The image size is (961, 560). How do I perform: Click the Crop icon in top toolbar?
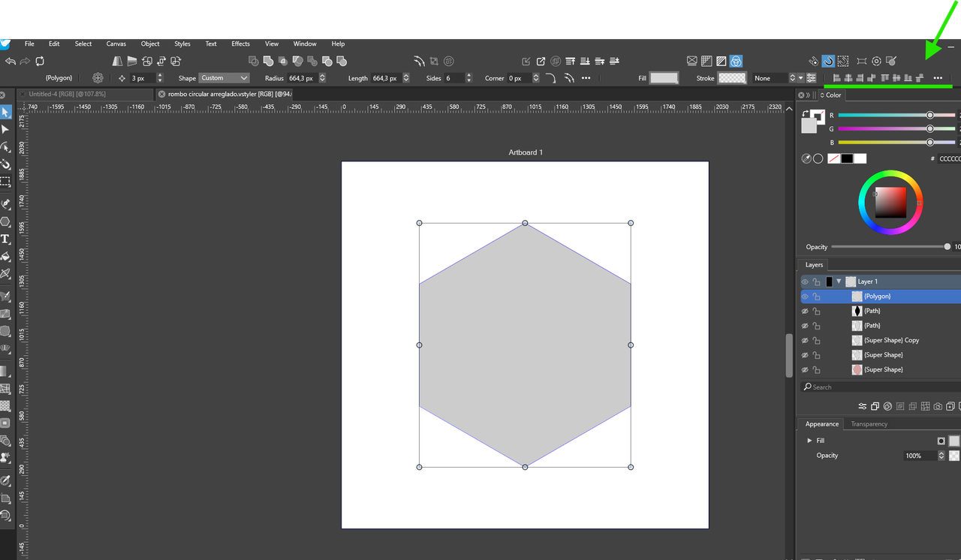click(434, 62)
